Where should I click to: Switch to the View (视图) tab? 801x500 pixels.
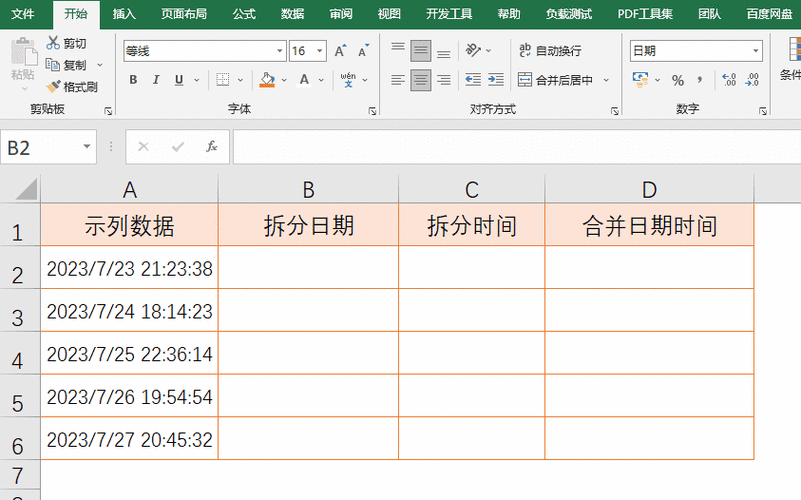pos(389,14)
